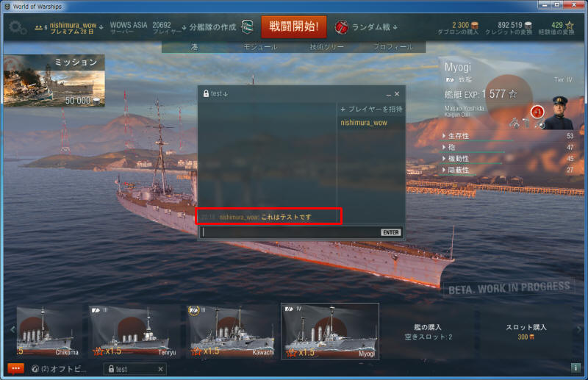The height and width of the screenshot is (380, 588).
Task: Click the chat message input field
Action: pos(290,232)
